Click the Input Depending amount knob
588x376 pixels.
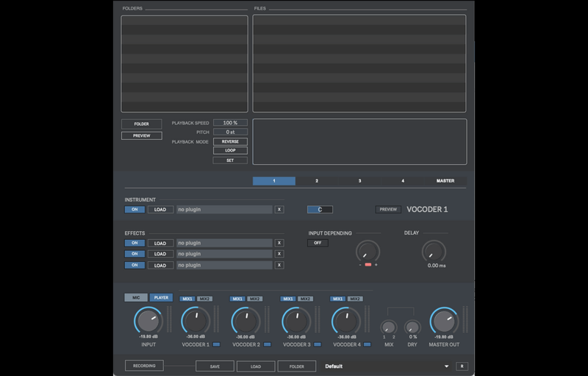368,252
